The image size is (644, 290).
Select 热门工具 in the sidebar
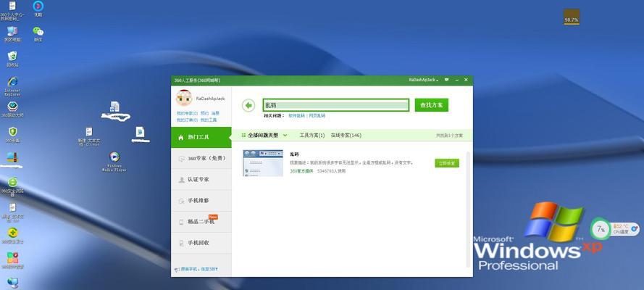tap(201, 137)
